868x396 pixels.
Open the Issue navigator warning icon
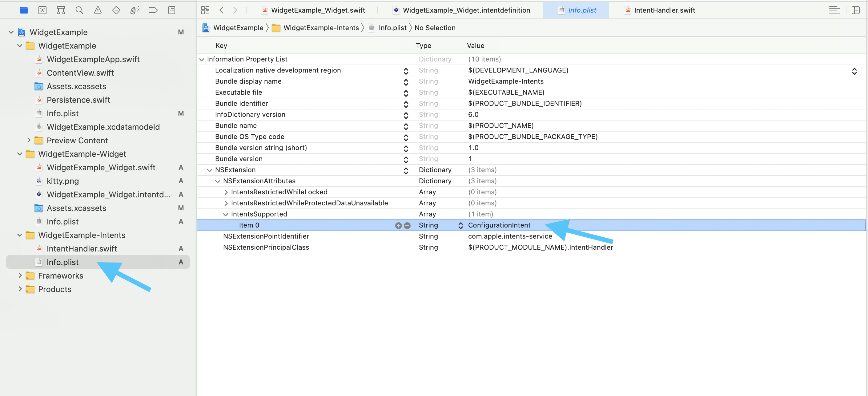98,10
